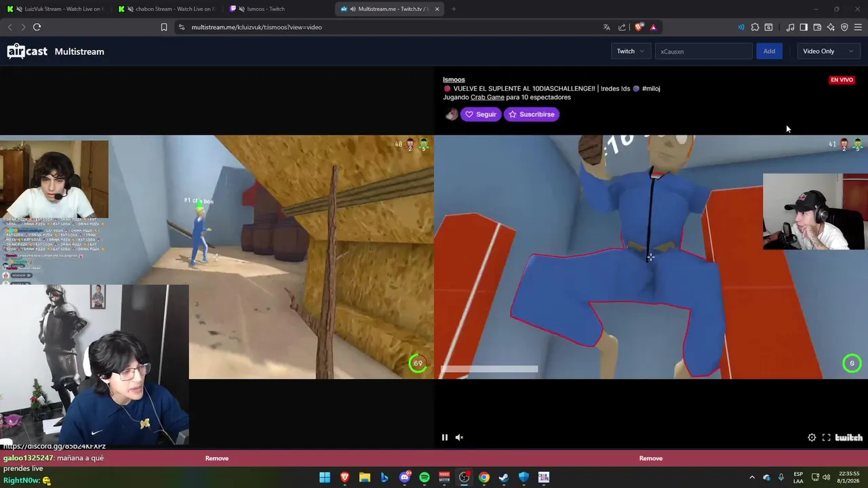The image size is (868, 488).
Task: Click the tab audio indicator icon
Action: (741, 27)
